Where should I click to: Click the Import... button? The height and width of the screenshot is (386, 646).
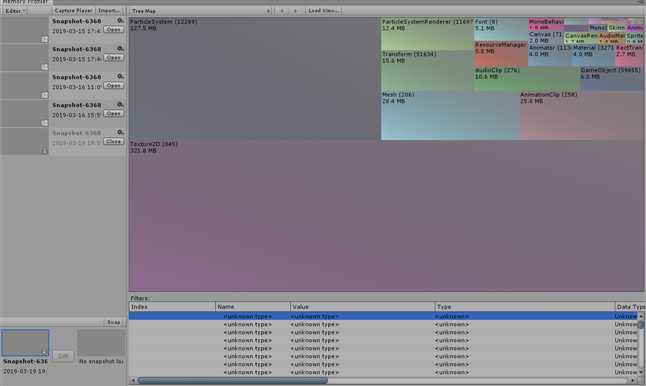109,11
